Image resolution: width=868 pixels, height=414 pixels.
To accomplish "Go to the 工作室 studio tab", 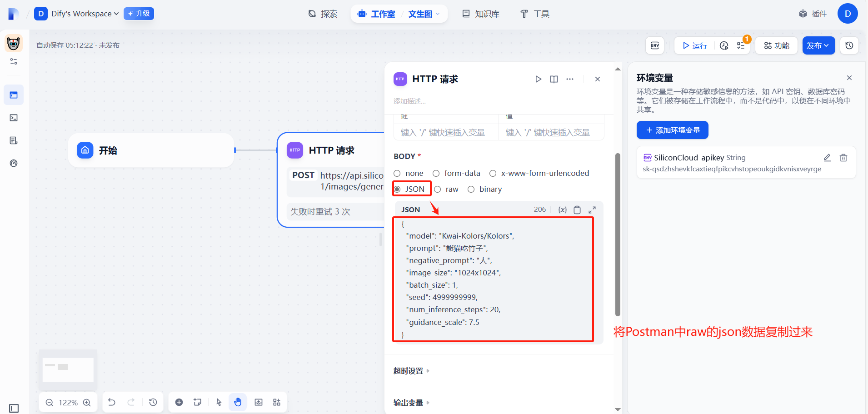I will coord(376,14).
